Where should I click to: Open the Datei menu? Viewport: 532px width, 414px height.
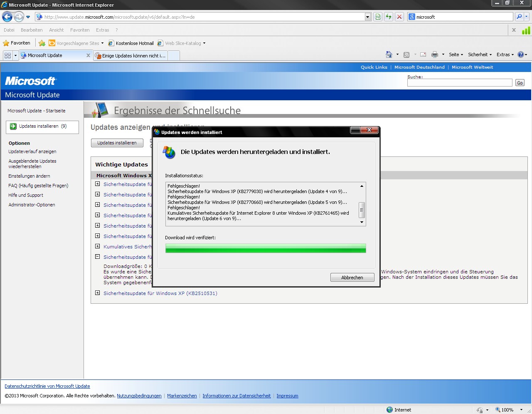coord(9,30)
